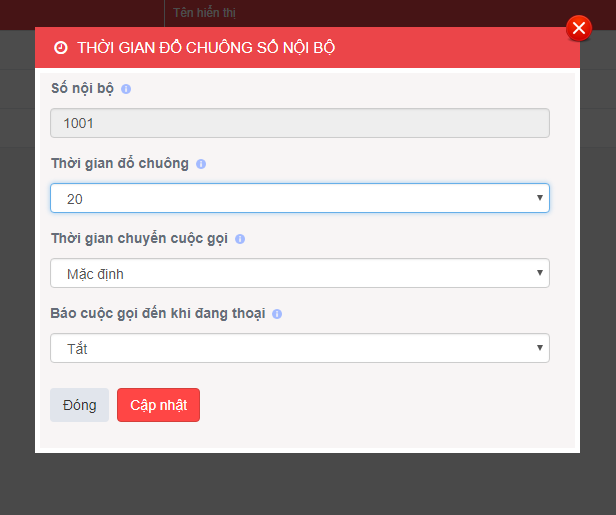Image resolution: width=616 pixels, height=515 pixels.
Task: Click the clock icon in dialog header
Action: pos(61,48)
